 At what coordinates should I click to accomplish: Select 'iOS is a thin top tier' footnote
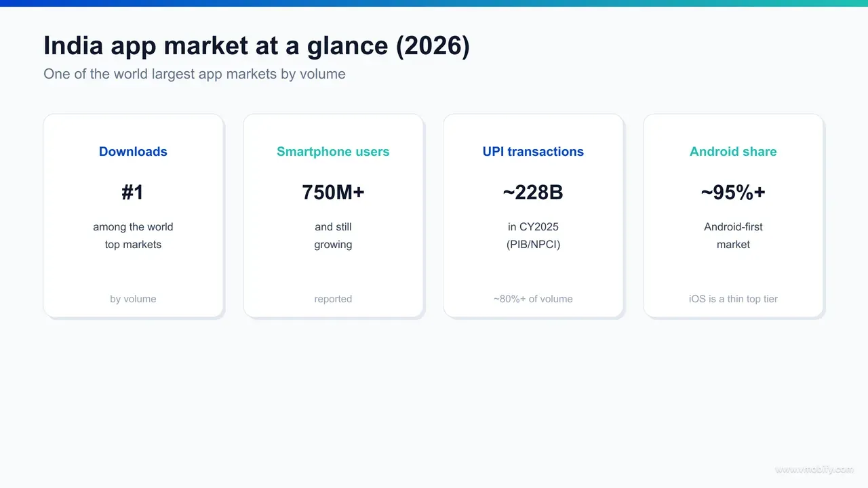tap(733, 299)
